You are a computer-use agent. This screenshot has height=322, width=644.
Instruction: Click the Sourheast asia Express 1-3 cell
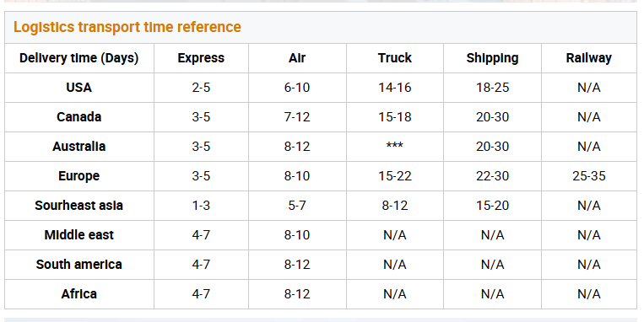click(x=201, y=206)
